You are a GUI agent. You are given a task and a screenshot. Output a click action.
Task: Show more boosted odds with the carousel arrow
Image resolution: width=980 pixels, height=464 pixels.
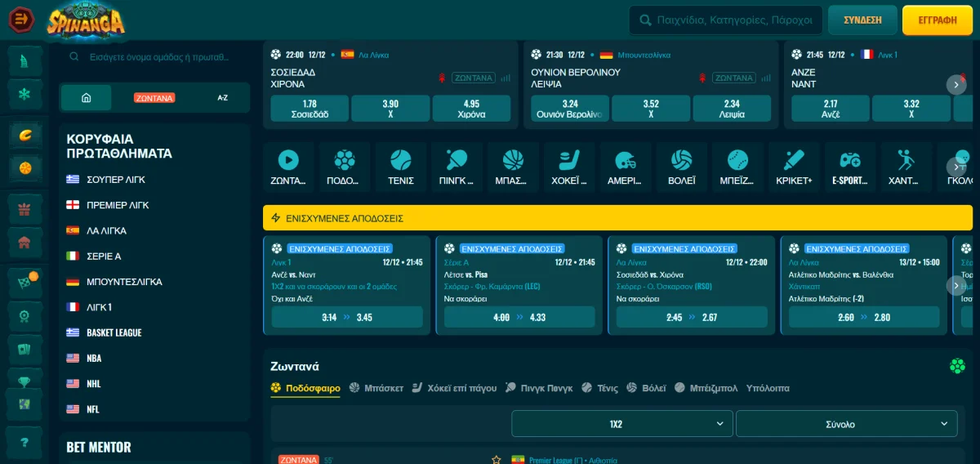click(x=956, y=285)
